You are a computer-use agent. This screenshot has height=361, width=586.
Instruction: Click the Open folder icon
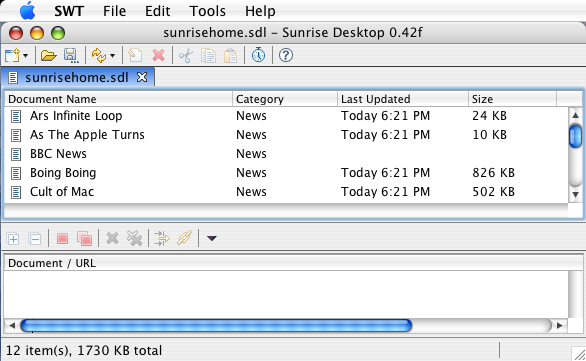[49, 56]
